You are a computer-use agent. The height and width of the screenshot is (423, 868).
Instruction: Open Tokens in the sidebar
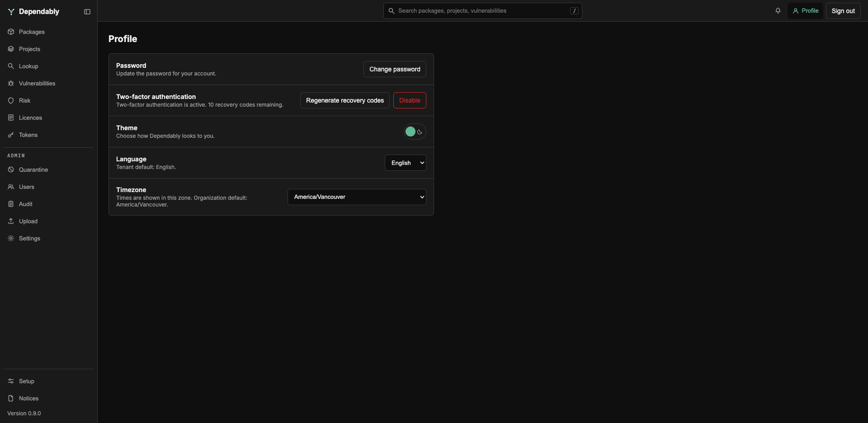(48, 135)
